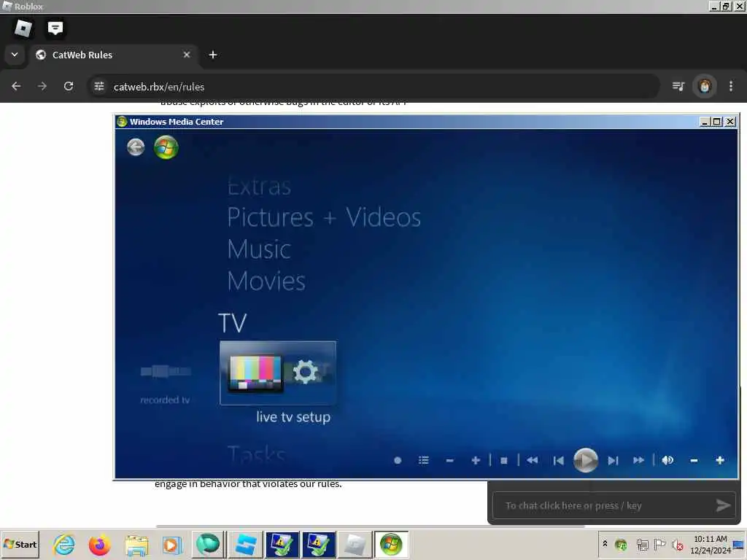Launch Firefox from taskbar

pyautogui.click(x=99, y=545)
